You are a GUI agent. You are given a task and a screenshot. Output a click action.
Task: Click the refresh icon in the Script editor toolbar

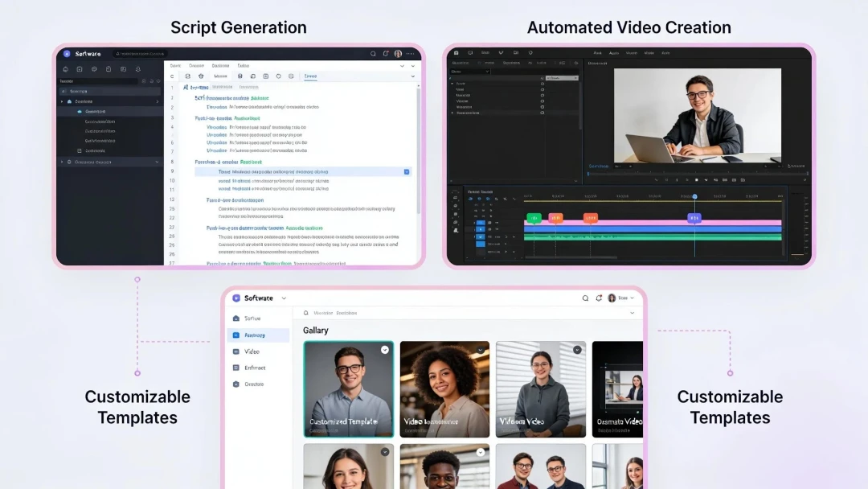pyautogui.click(x=172, y=76)
